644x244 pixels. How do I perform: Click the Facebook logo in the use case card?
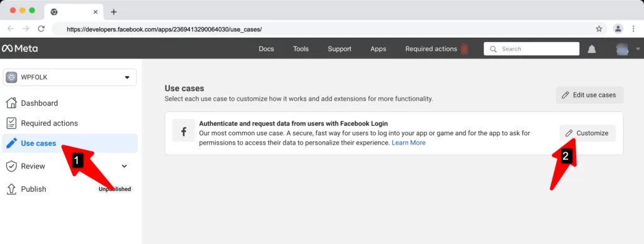(x=184, y=131)
